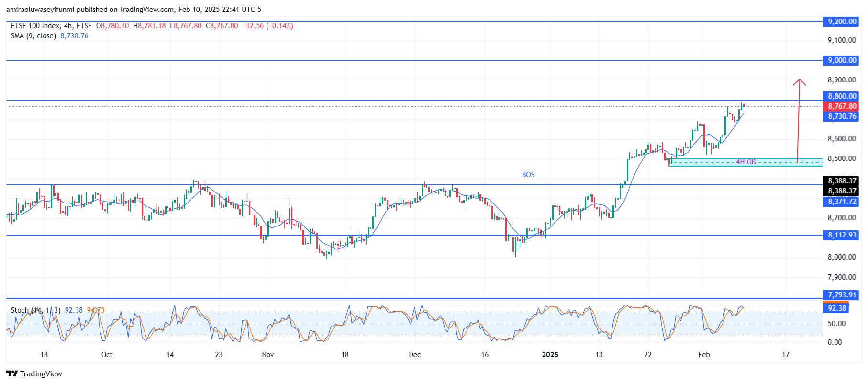Viewport: 868px width, 384px height.
Task: Click the Feb date label on time axis
Action: [x=704, y=355]
